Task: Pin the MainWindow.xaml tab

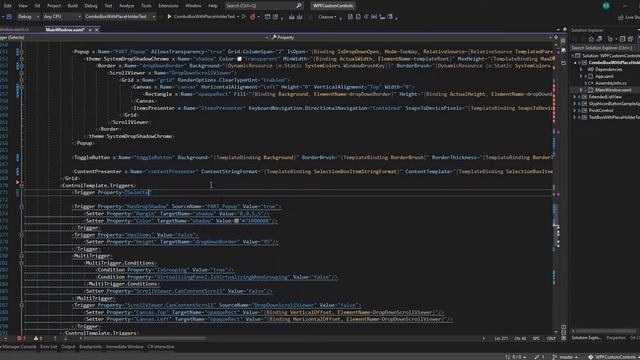Action: [90, 30]
